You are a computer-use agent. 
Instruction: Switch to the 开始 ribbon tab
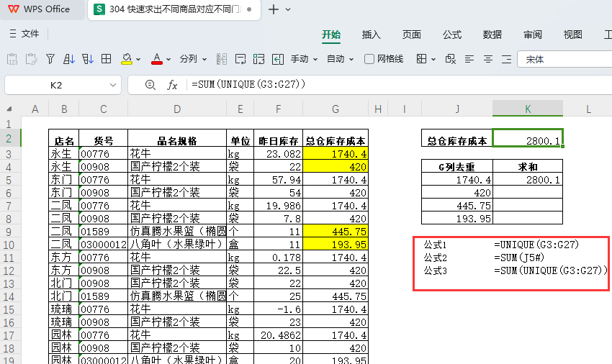(331, 35)
